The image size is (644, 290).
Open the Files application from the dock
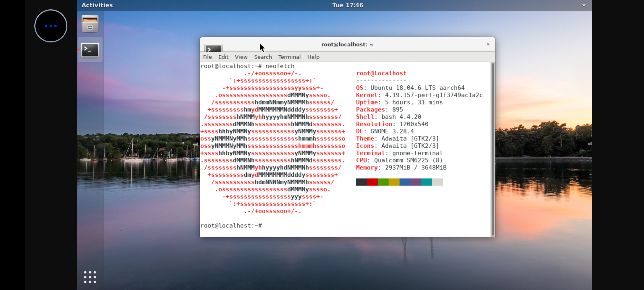90,24
